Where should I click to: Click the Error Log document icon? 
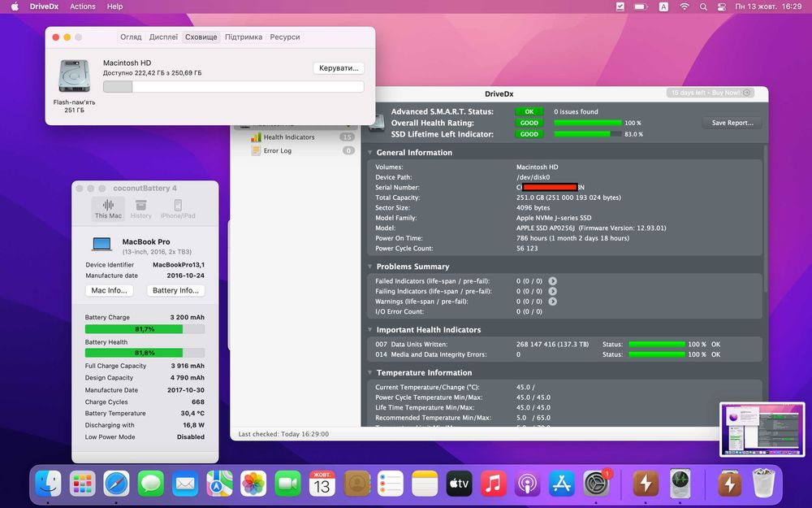click(x=256, y=151)
